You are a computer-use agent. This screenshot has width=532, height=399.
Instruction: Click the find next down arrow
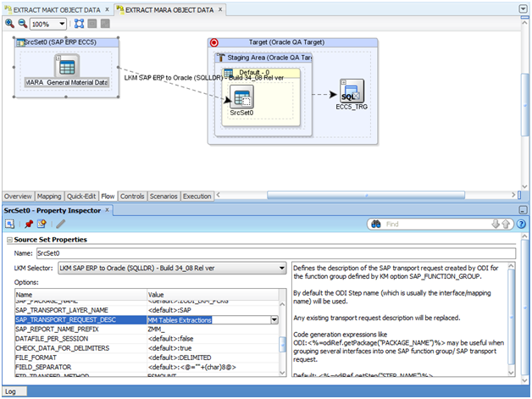496,224
